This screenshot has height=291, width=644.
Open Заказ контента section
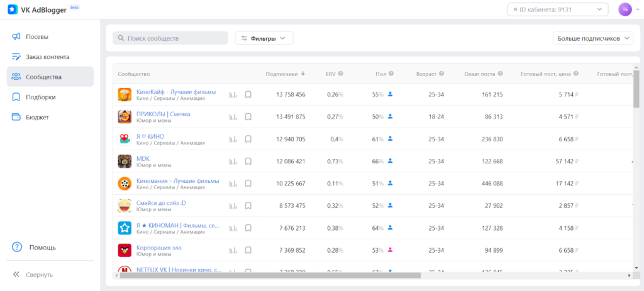[47, 57]
